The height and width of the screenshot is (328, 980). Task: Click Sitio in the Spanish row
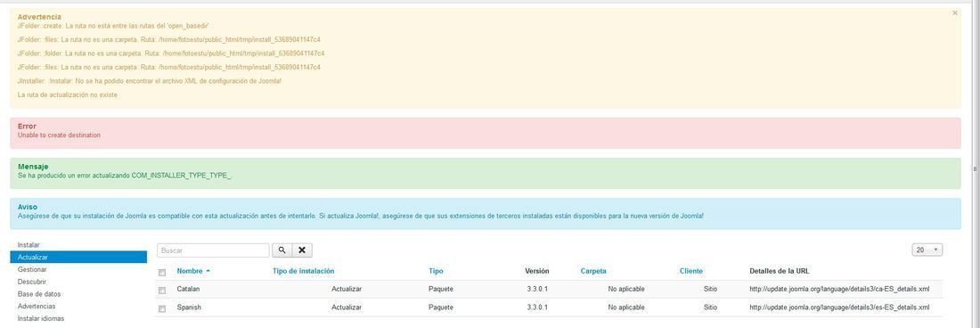pos(710,307)
